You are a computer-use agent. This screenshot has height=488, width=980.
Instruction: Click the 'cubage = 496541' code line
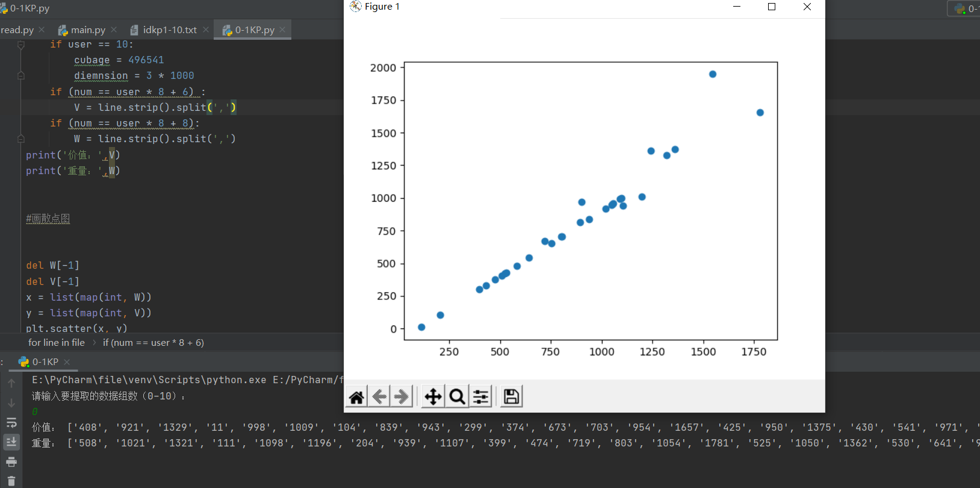(119, 60)
